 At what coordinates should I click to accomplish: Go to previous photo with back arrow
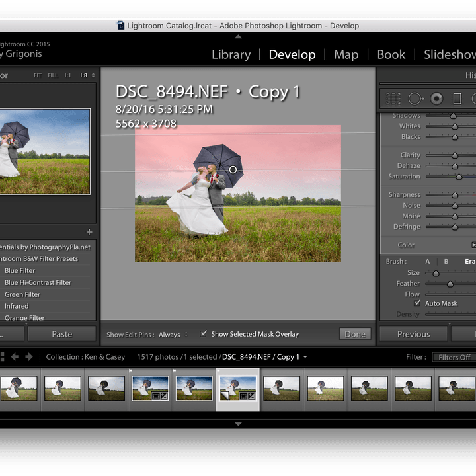pos(15,357)
